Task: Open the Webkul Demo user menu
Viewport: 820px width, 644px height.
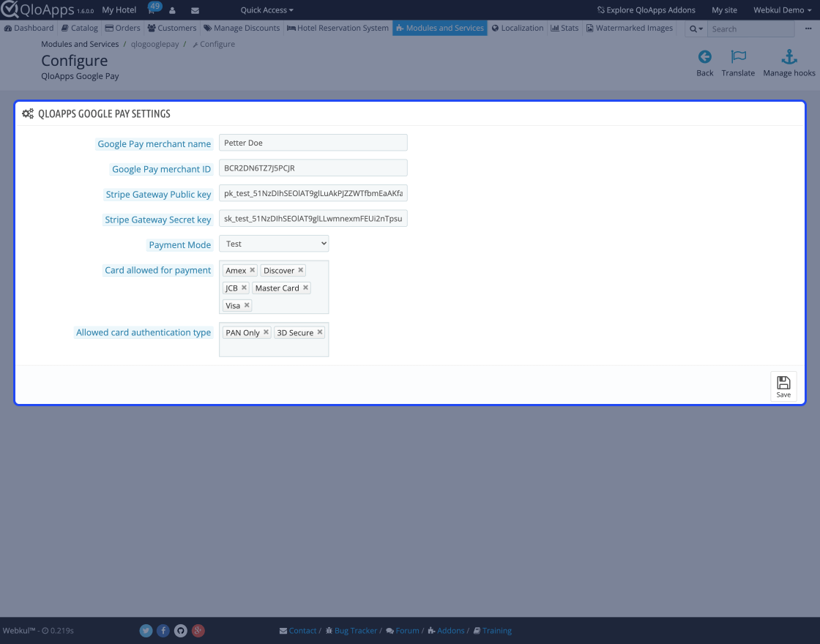Action: (783, 10)
